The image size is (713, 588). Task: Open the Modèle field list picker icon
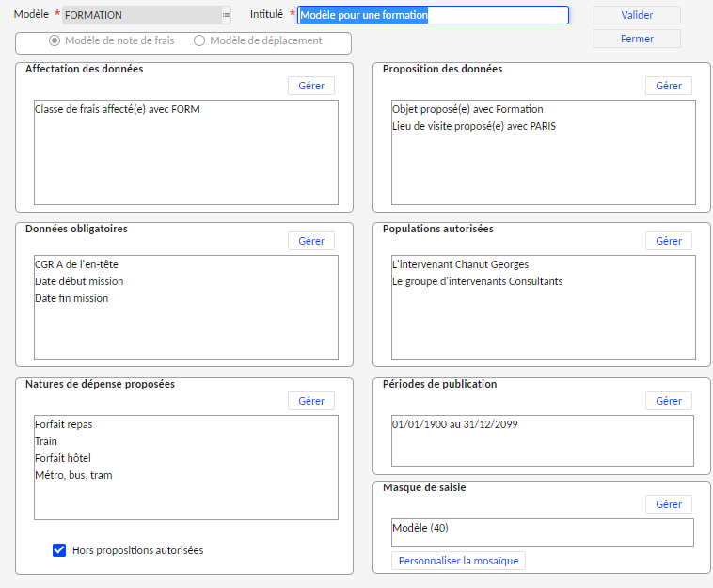coord(226,15)
